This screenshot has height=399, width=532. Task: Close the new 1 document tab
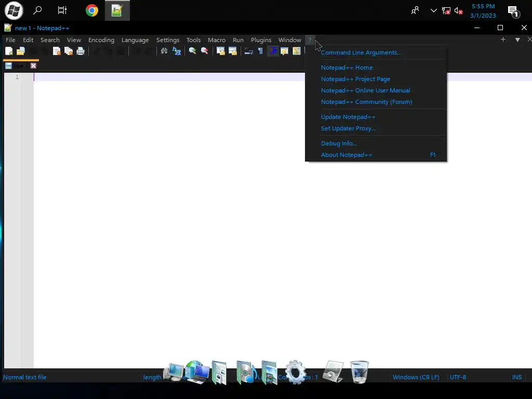tap(33, 66)
